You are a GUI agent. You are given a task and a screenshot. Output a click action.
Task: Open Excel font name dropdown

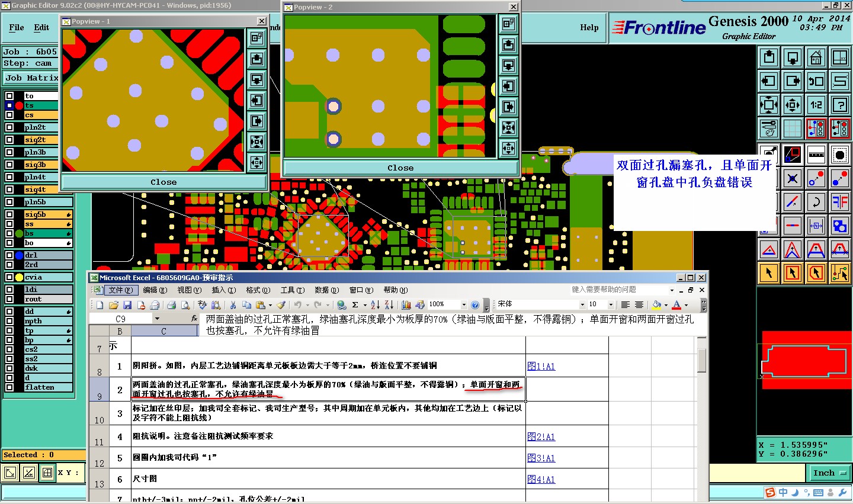(x=582, y=304)
